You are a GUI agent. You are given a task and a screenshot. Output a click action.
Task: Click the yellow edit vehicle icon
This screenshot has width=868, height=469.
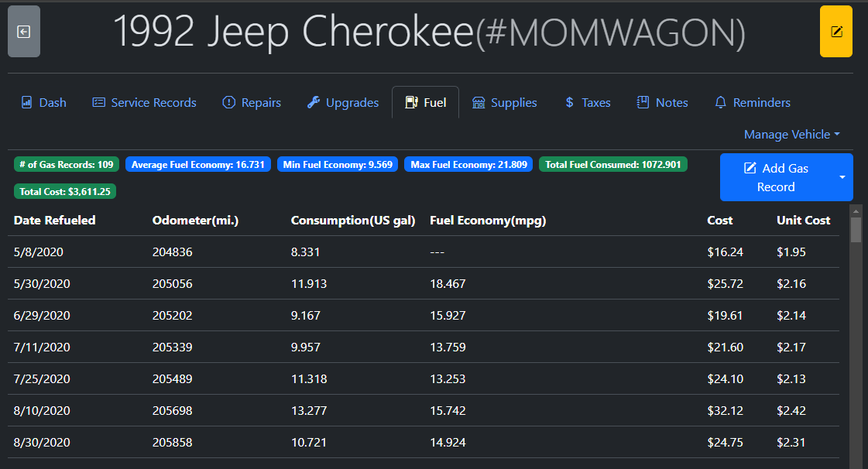click(835, 32)
